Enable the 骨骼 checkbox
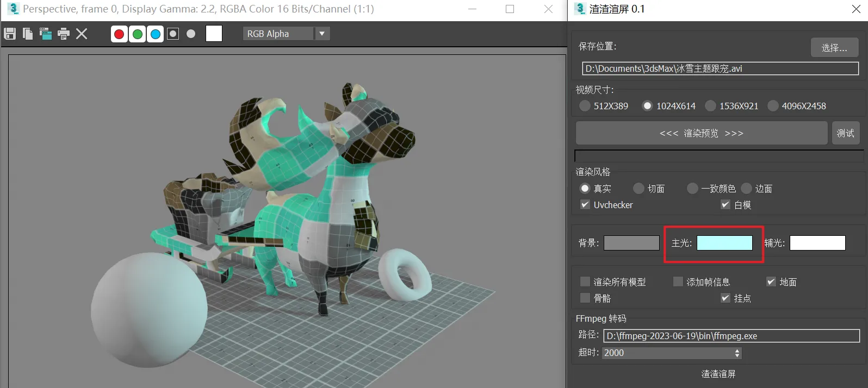 pos(585,298)
